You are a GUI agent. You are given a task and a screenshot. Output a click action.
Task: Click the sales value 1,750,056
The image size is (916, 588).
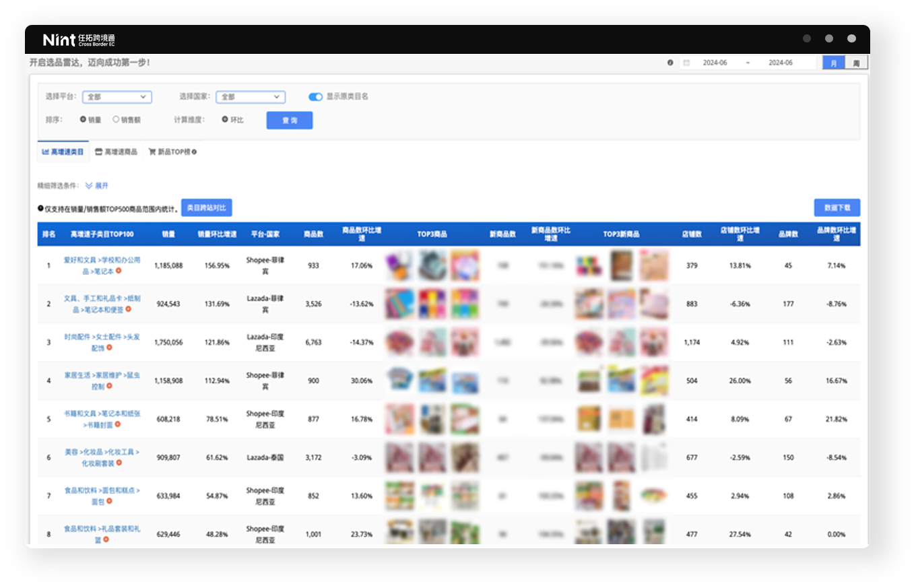[x=168, y=342]
